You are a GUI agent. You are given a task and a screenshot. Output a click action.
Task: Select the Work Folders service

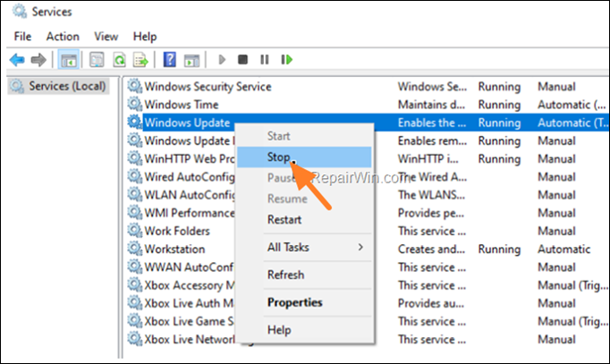(177, 231)
